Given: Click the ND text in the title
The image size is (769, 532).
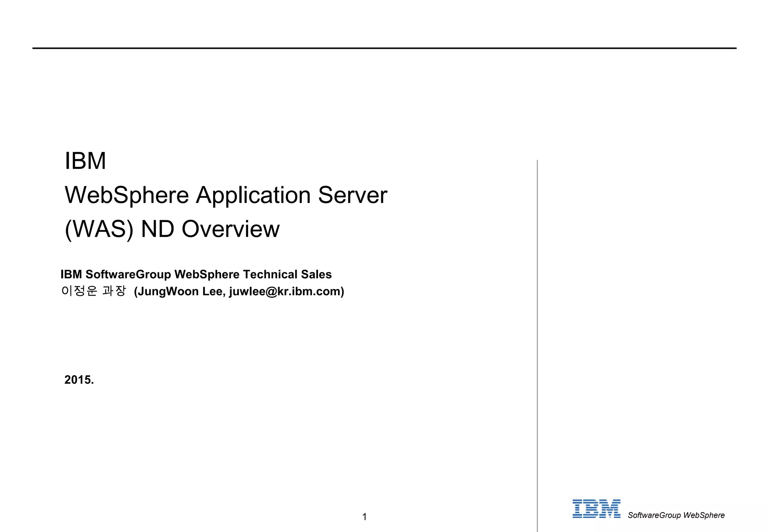Looking at the screenshot, I should tap(157, 229).
